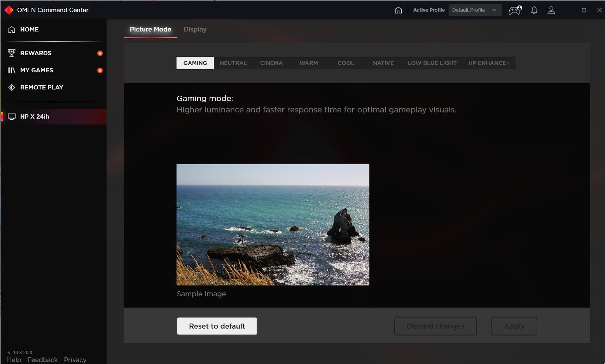The image size is (605, 364).
Task: Open the notifications bell
Action: pos(534,10)
